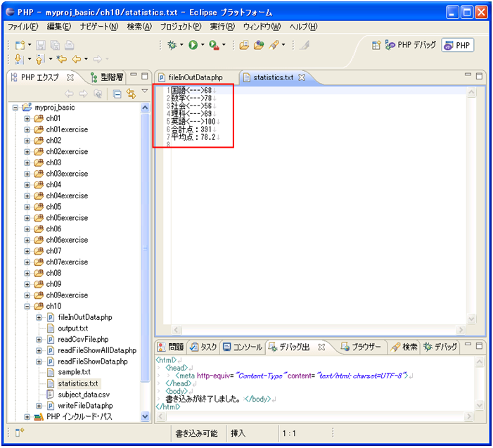This screenshot has width=493, height=448.
Task: Click the Open Perspective icon
Action: tap(377, 45)
